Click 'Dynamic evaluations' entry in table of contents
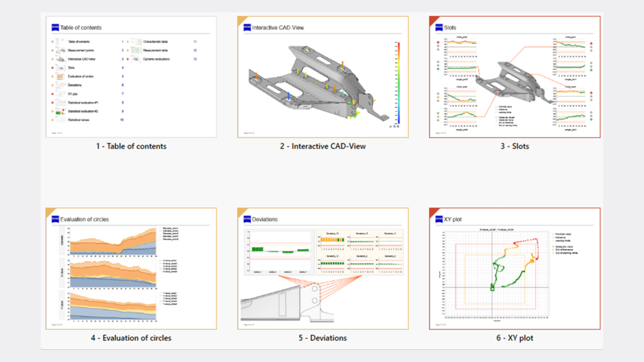 [156, 59]
